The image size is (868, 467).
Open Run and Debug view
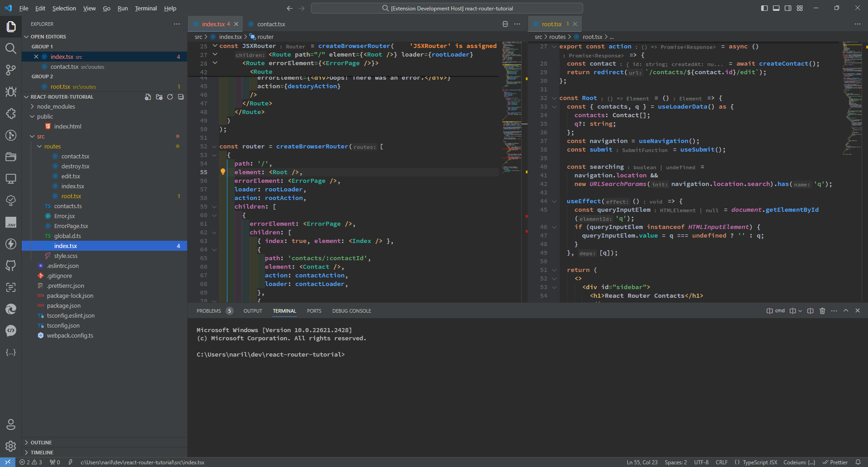pyautogui.click(x=11, y=92)
